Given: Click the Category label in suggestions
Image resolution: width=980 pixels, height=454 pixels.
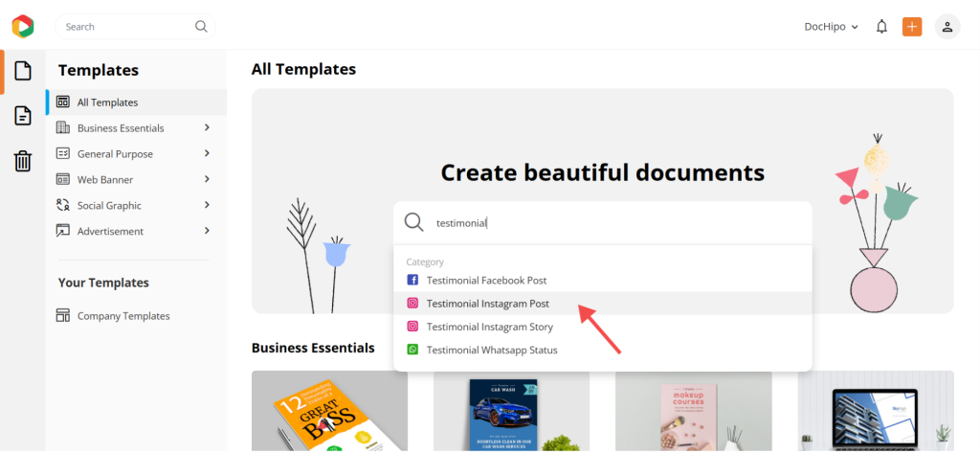Looking at the screenshot, I should (x=425, y=262).
